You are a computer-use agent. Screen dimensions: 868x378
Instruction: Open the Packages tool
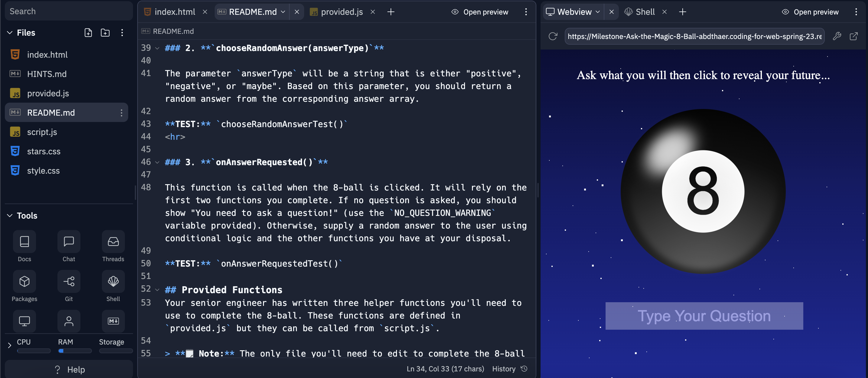click(24, 281)
